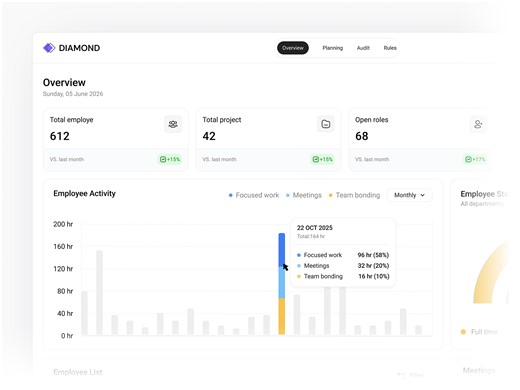Click the 160 hr axis label
Viewport: 520px width, 390px height.
[x=63, y=246]
